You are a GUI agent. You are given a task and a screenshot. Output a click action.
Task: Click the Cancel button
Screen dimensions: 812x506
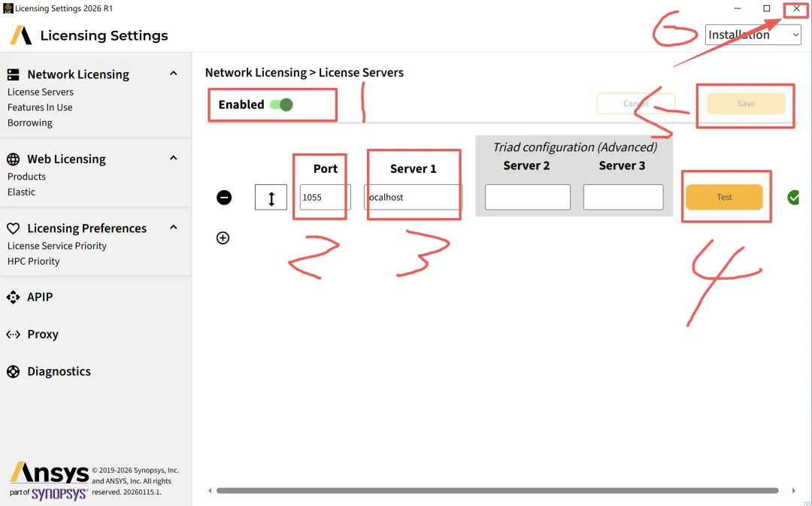pos(636,104)
